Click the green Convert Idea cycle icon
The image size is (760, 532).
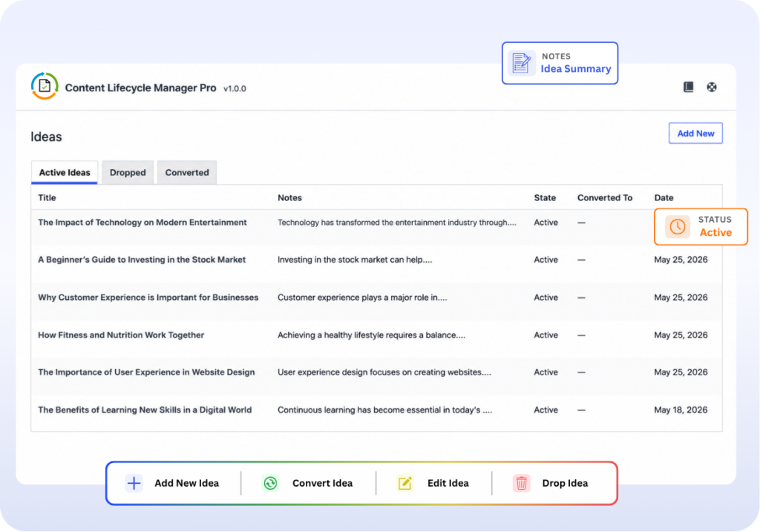[270, 483]
